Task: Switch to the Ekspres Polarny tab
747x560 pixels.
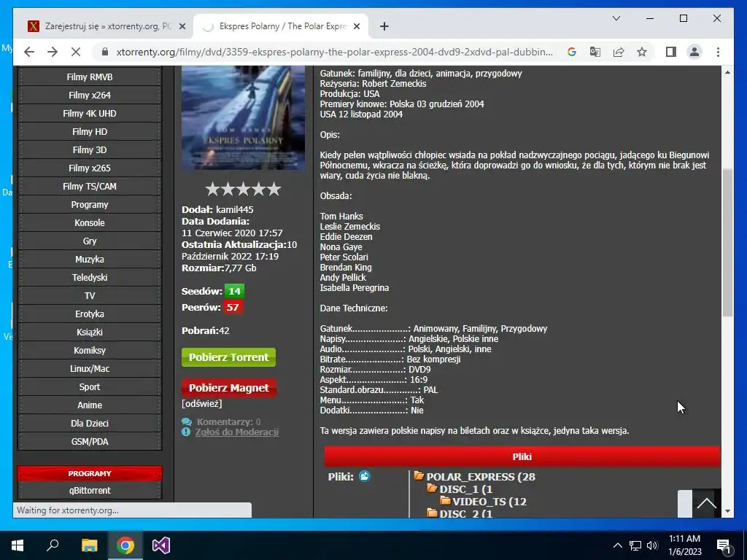Action: (281, 26)
